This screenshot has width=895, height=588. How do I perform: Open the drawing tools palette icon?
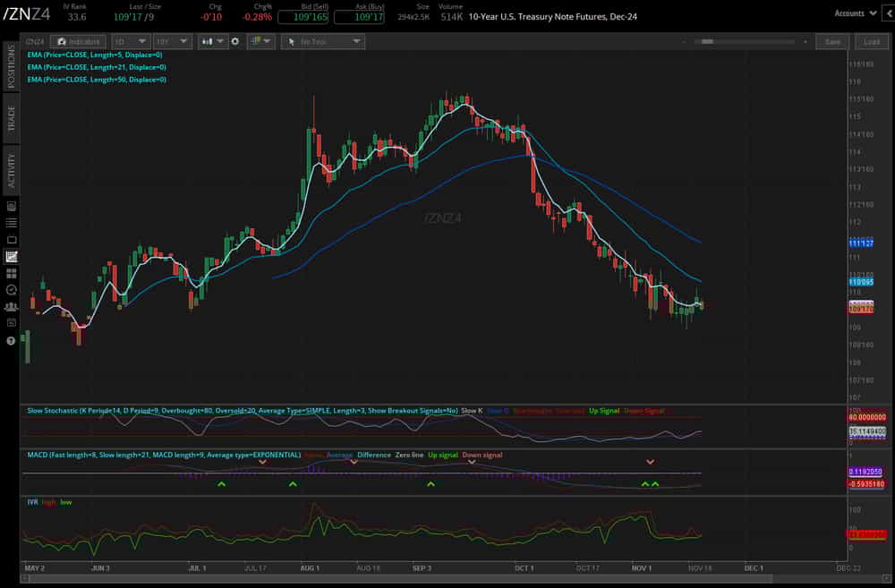point(257,41)
